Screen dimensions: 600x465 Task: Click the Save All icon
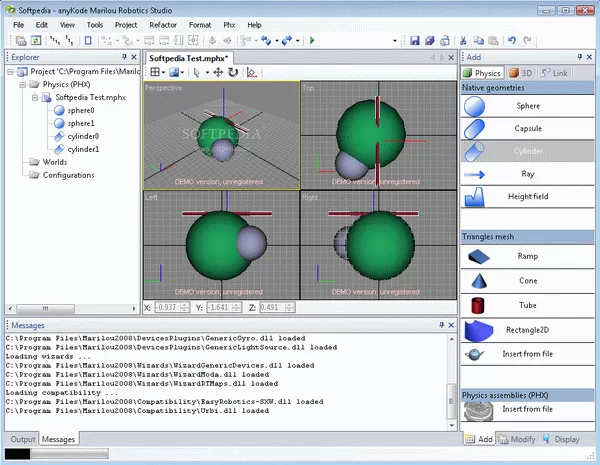click(430, 40)
